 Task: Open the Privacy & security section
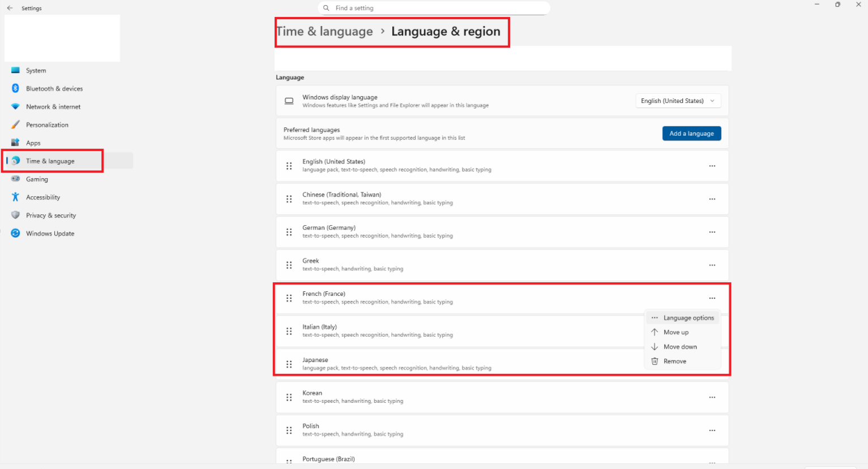click(x=16, y=215)
